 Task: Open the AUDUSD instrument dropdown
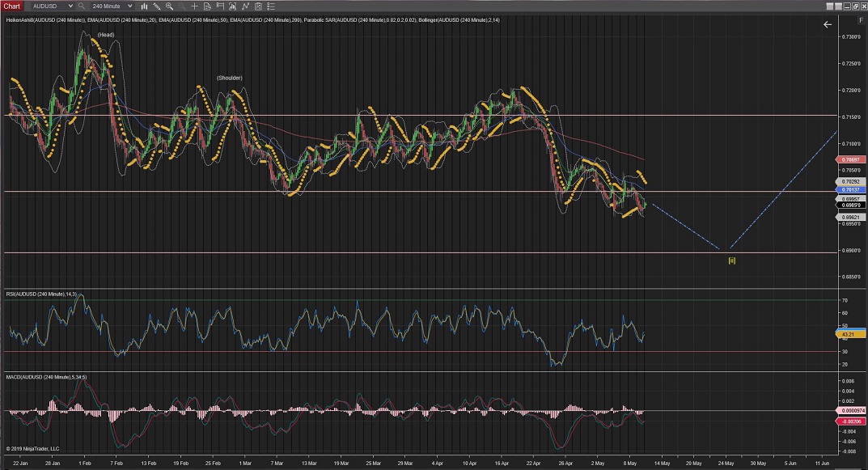click(50, 6)
